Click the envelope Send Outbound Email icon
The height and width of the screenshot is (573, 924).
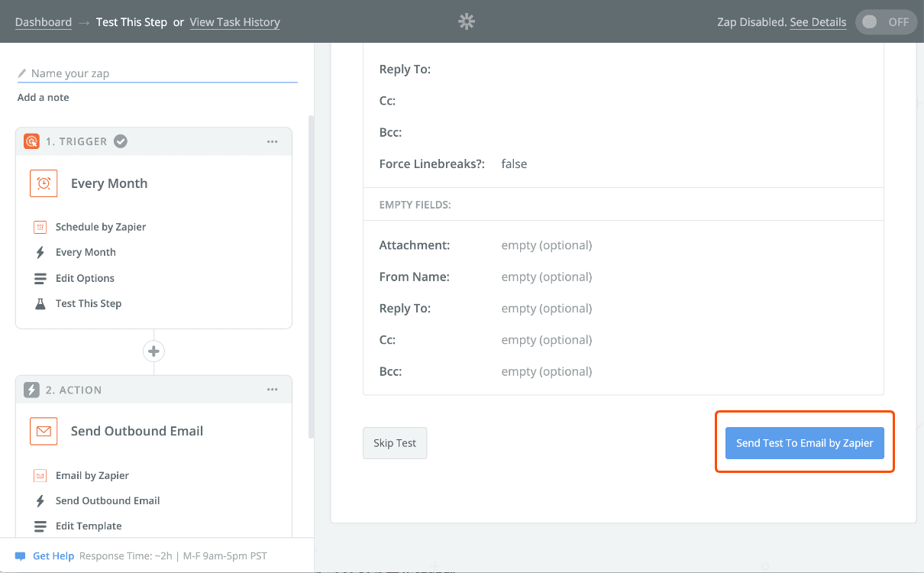pos(44,431)
